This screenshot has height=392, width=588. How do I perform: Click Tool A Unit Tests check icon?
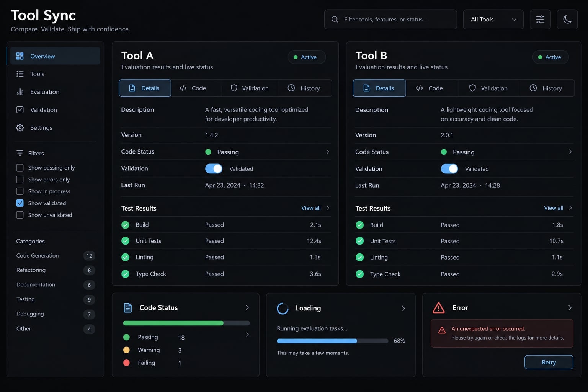coord(125,241)
